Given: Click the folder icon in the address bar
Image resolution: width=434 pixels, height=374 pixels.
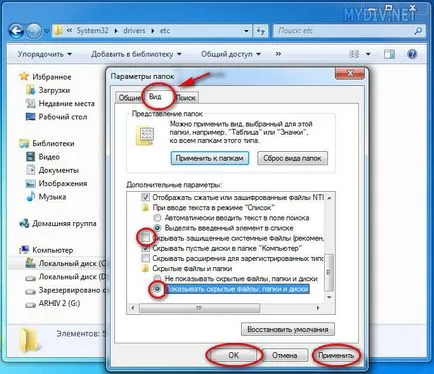Looking at the screenshot, I should (58, 31).
